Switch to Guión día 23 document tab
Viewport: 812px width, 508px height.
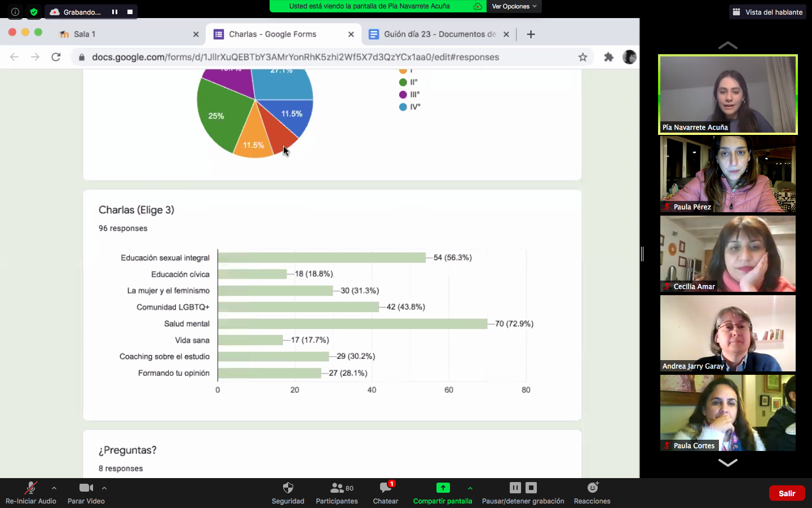(x=434, y=34)
